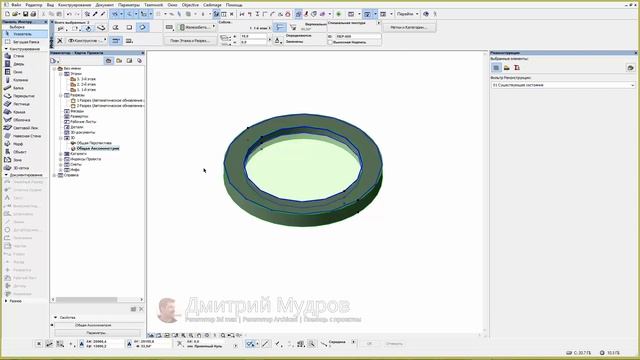Select the Skylight (Световой Люк) tool

click(x=25, y=128)
